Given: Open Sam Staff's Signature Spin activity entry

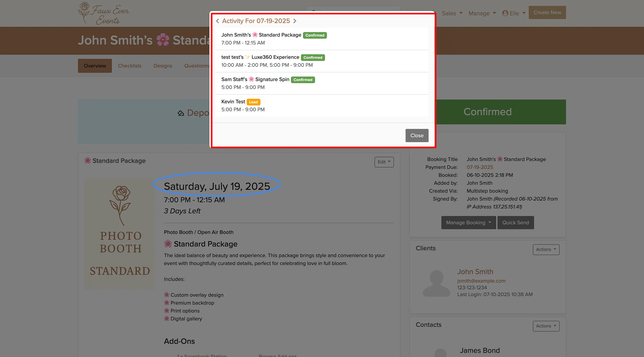Looking at the screenshot, I should coord(322,83).
